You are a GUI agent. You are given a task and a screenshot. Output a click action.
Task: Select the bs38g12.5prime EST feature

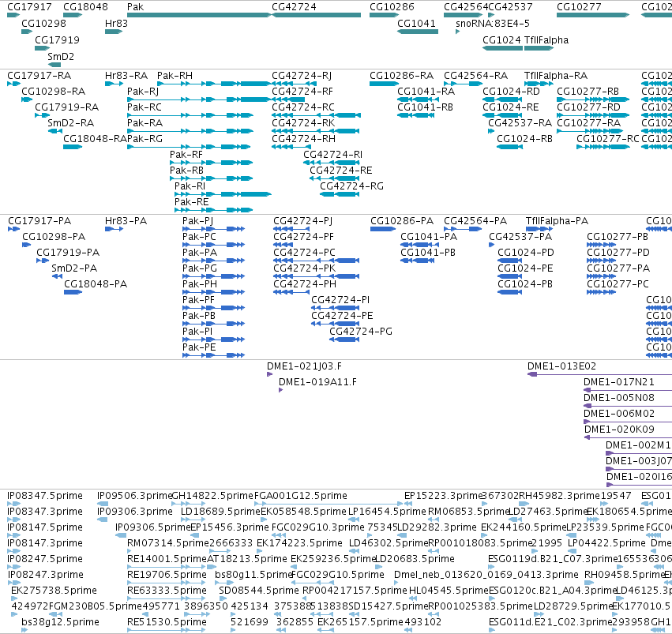(24, 630)
